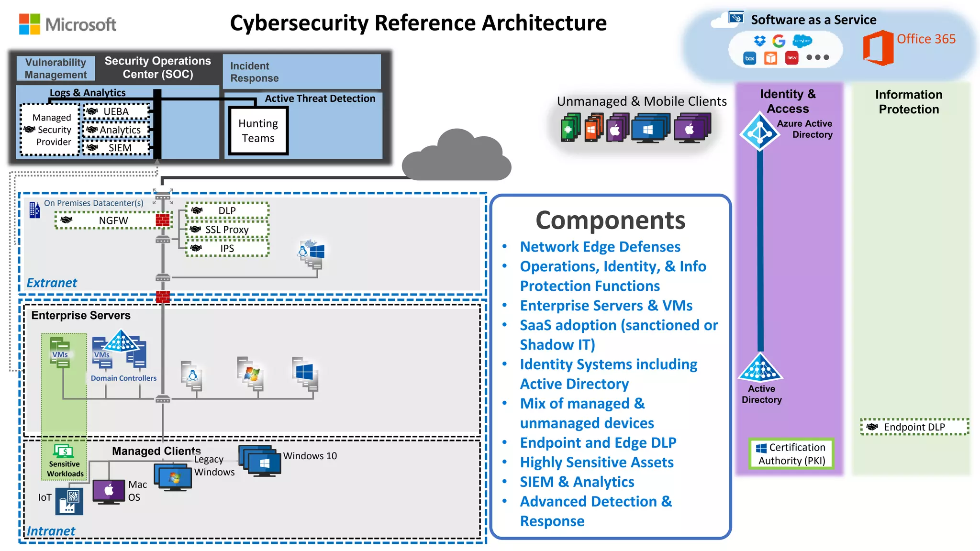Click the Mac OS client monitor icon
This screenshot has width=980, height=551.
pyautogui.click(x=109, y=492)
